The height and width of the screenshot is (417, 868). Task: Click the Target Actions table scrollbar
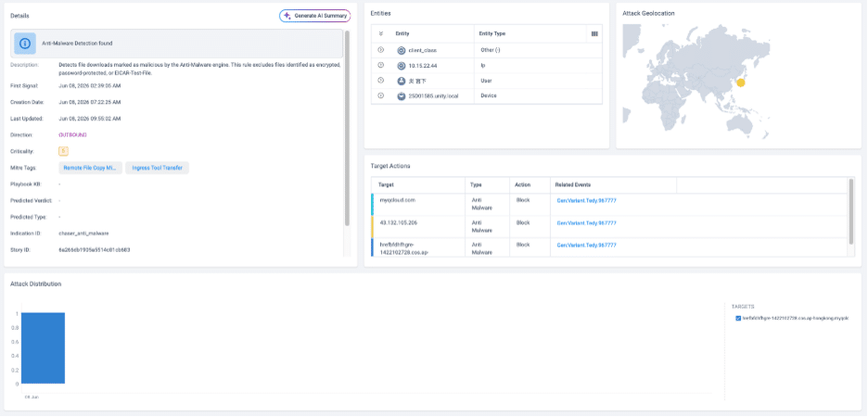[850, 210]
